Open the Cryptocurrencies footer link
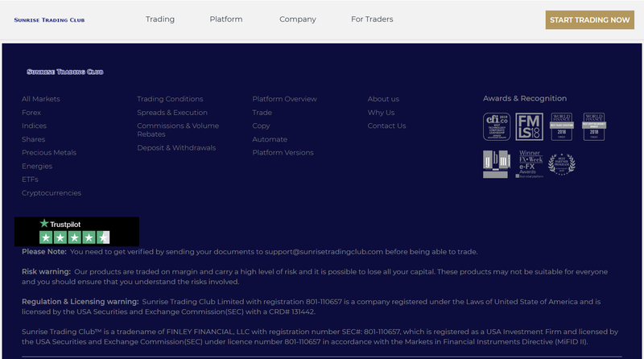This screenshot has height=359, width=644. pyautogui.click(x=52, y=193)
